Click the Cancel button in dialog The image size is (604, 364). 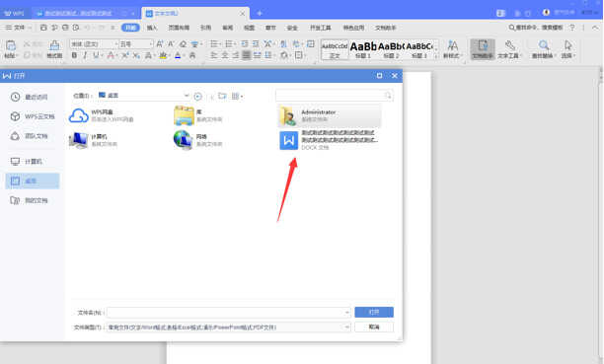click(374, 328)
